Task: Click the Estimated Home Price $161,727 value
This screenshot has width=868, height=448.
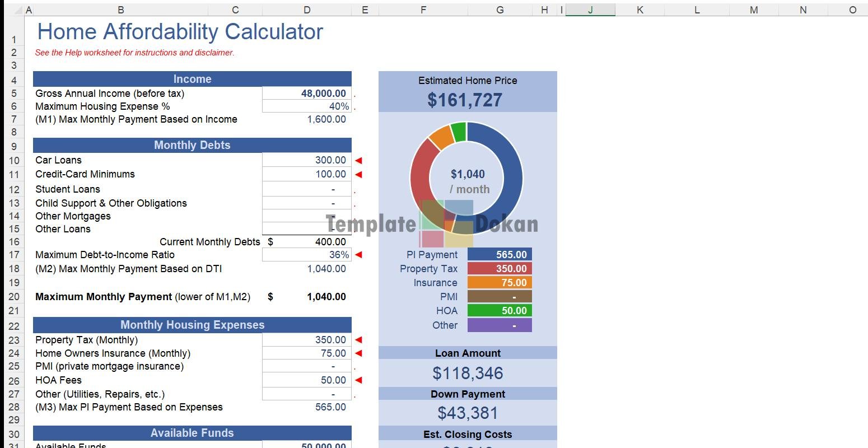Action: point(465,100)
